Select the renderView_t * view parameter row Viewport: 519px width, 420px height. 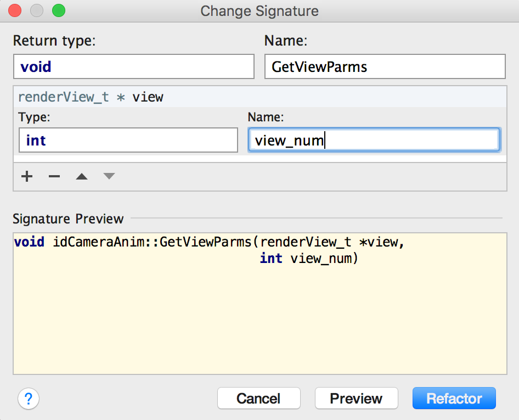[x=260, y=97]
